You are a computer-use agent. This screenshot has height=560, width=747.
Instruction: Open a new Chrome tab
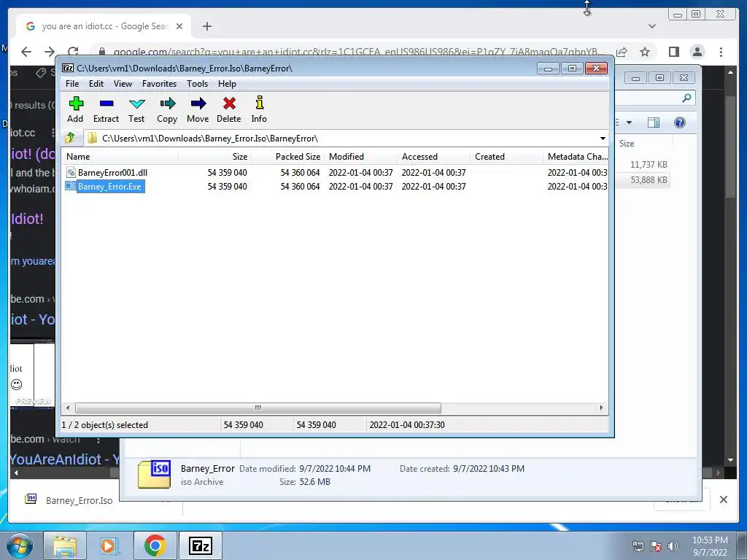206,26
